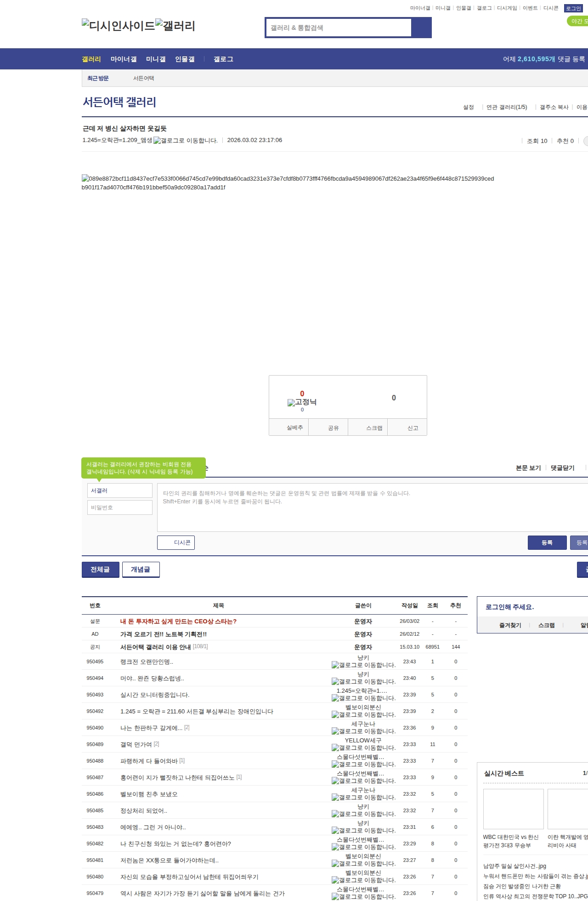Image resolution: width=588 pixels, height=901 pixels.
Task: Open the gallog icon in post row 950480
Action: tap(363, 880)
